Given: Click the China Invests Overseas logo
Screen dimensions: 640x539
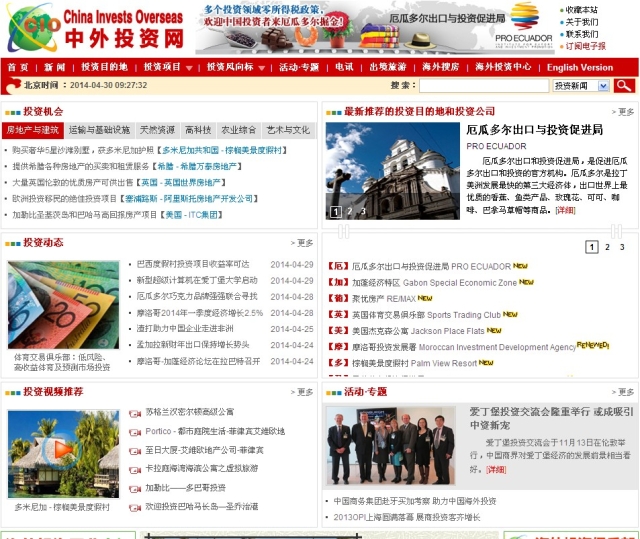Looking at the screenshot, I should pos(95,29).
